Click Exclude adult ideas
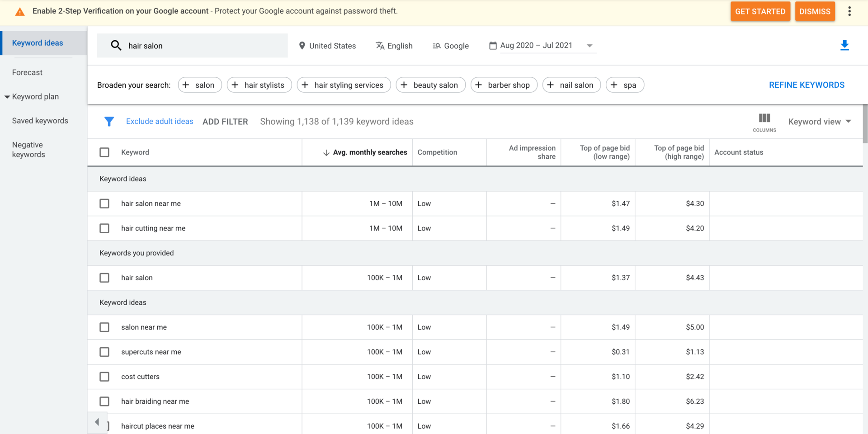 (159, 121)
